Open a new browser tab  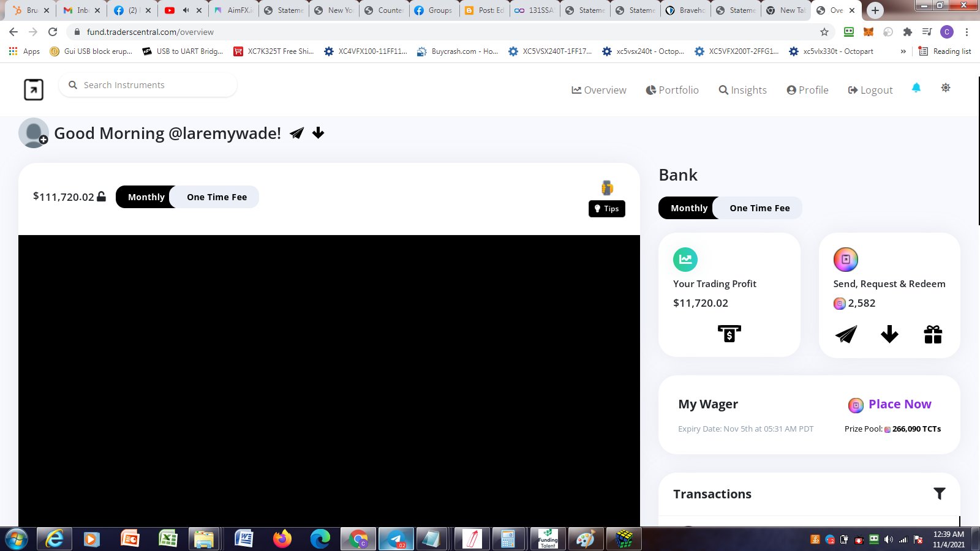pyautogui.click(x=875, y=10)
